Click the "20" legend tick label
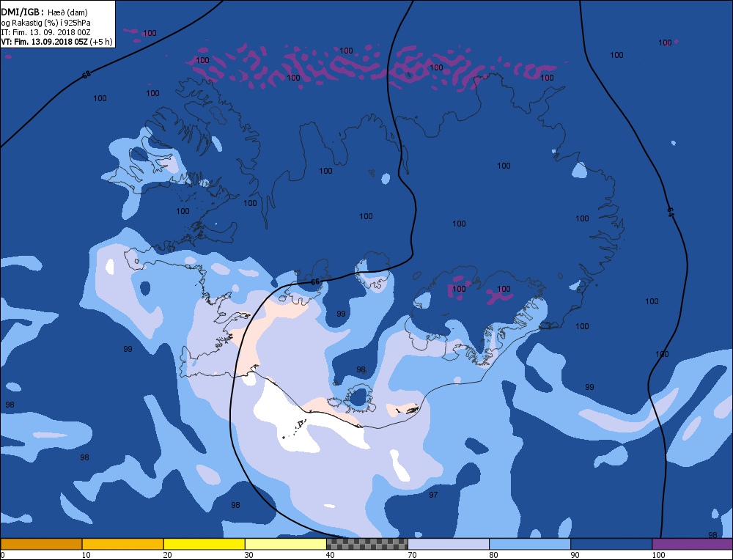 (167, 555)
